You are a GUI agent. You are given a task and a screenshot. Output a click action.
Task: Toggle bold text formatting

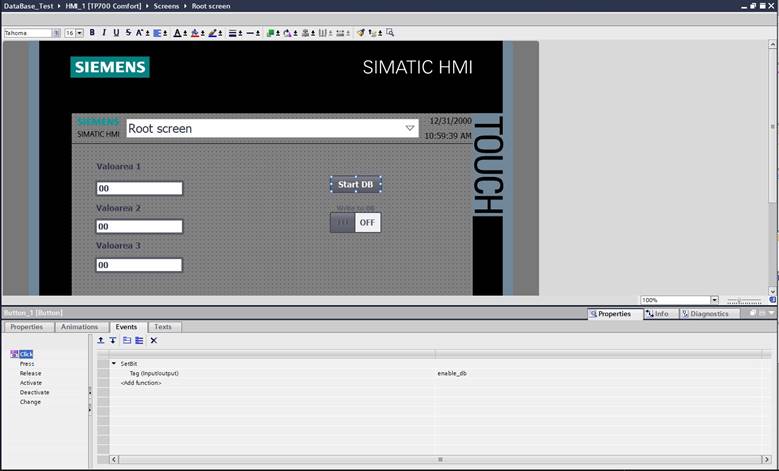pos(92,33)
